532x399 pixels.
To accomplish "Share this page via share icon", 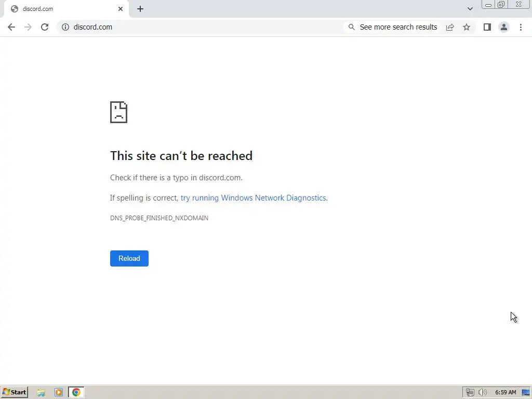I will point(450,27).
